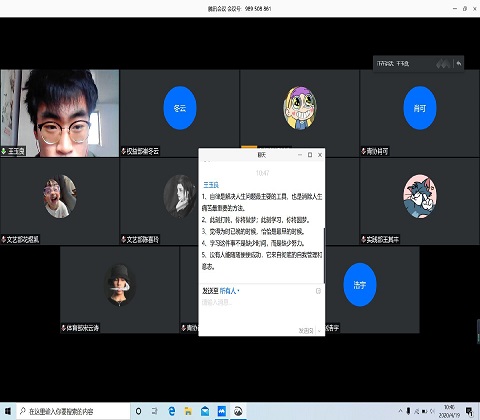Viewport: 480px width, 420px height.
Task: Show hidden icons chevron in system tray
Action: (401, 411)
